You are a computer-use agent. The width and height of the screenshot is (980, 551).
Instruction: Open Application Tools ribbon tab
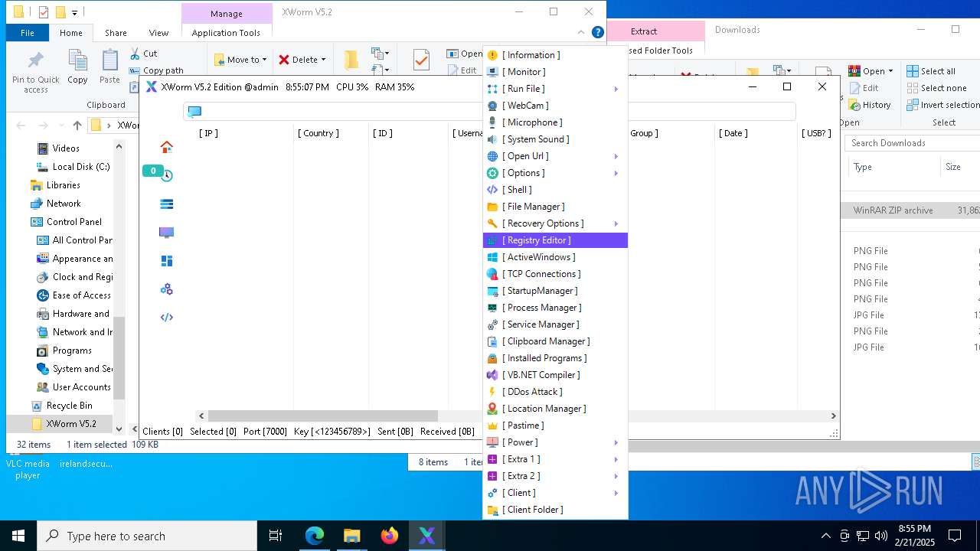pos(226,33)
